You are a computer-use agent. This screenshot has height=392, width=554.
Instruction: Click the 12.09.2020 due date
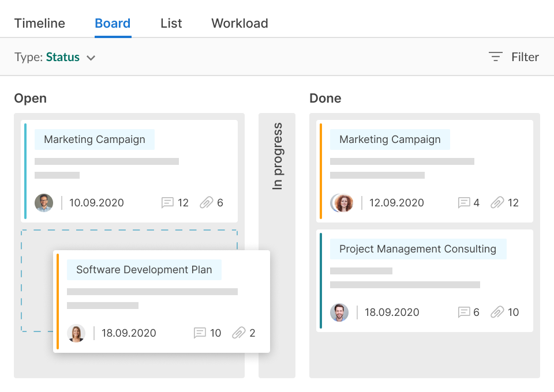[x=396, y=203]
